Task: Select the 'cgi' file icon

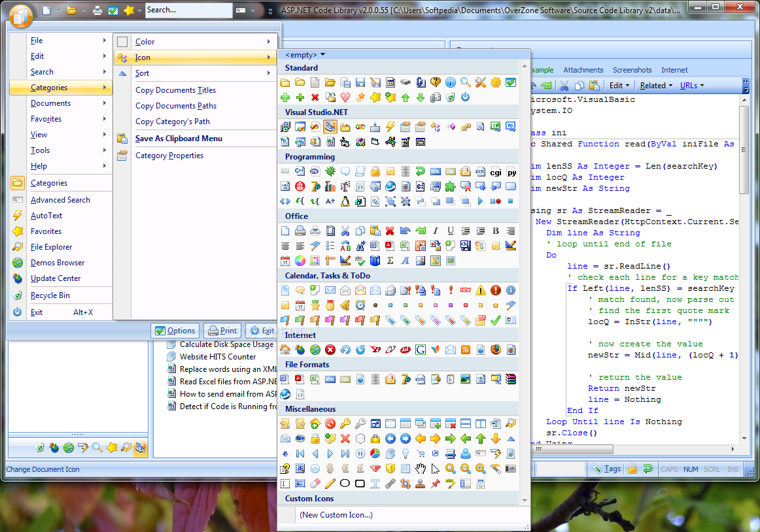Action: [x=495, y=171]
